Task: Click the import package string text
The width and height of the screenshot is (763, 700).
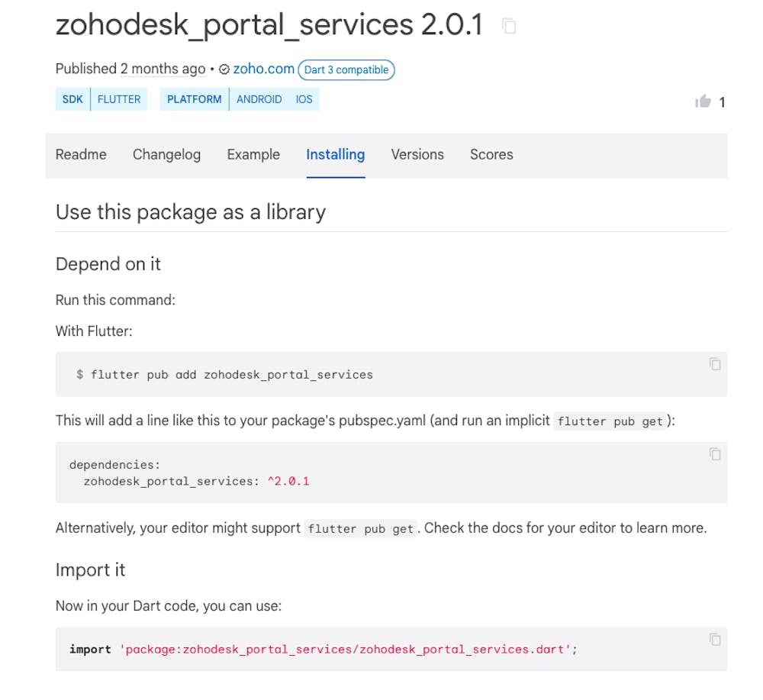Action: (345, 650)
